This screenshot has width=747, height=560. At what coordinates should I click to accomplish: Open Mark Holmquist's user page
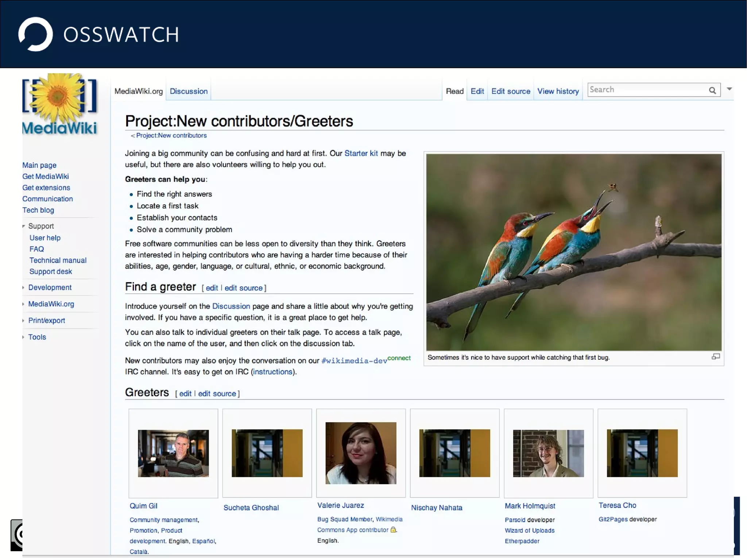(x=530, y=506)
